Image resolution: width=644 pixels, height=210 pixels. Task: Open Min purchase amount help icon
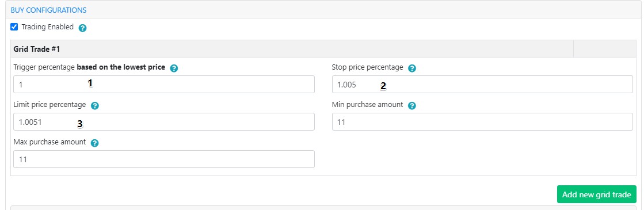pos(412,106)
